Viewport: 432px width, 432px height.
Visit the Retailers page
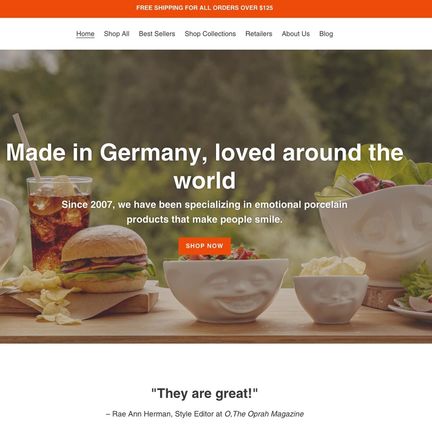tap(259, 34)
